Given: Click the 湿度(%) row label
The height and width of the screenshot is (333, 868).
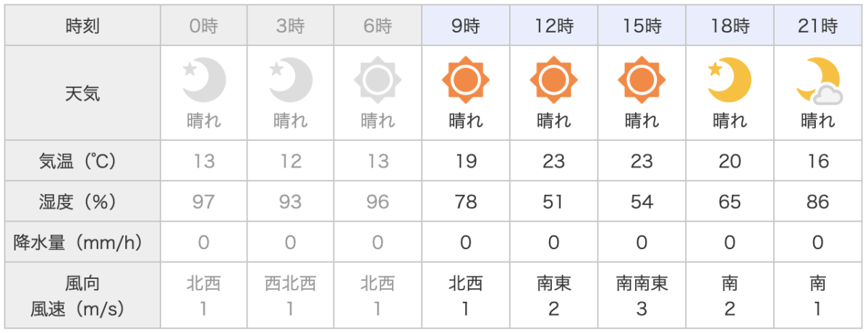Looking at the screenshot, I should (82, 202).
